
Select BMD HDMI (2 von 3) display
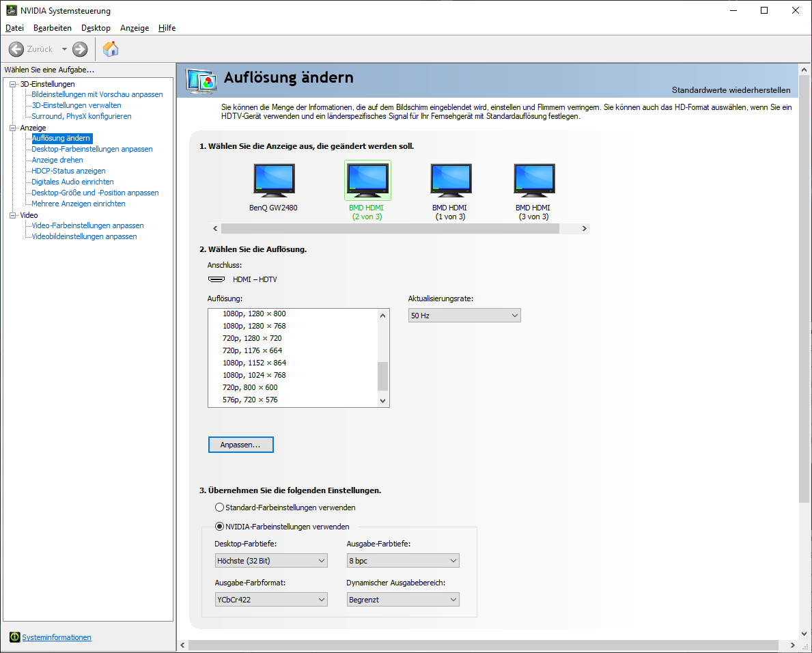pyautogui.click(x=367, y=181)
